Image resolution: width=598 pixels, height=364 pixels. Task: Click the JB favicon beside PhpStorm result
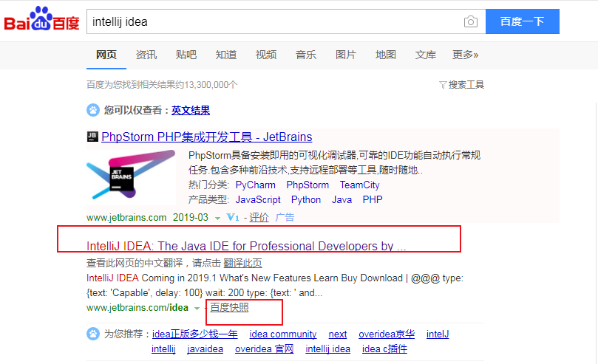point(92,137)
